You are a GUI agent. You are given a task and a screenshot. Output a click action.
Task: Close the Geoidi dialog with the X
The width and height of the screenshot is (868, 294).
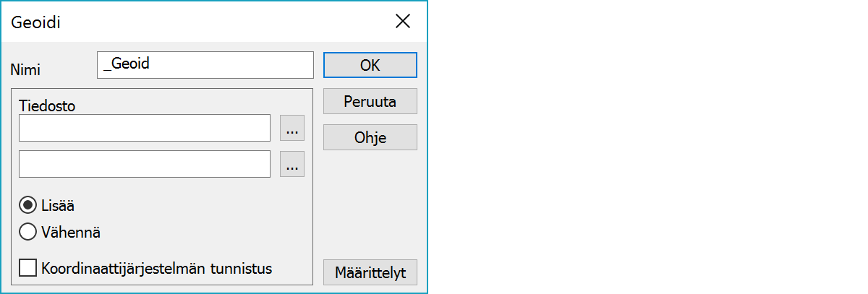[403, 22]
